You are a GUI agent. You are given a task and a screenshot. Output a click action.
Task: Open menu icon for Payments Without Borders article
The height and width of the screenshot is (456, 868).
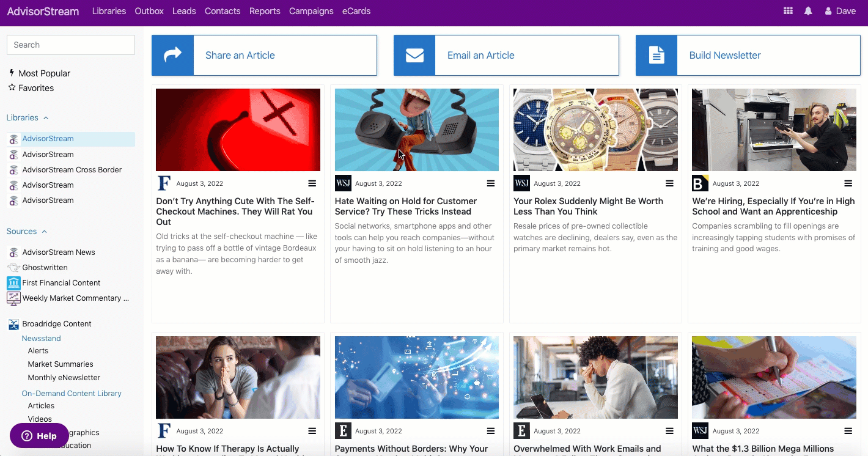(x=491, y=431)
